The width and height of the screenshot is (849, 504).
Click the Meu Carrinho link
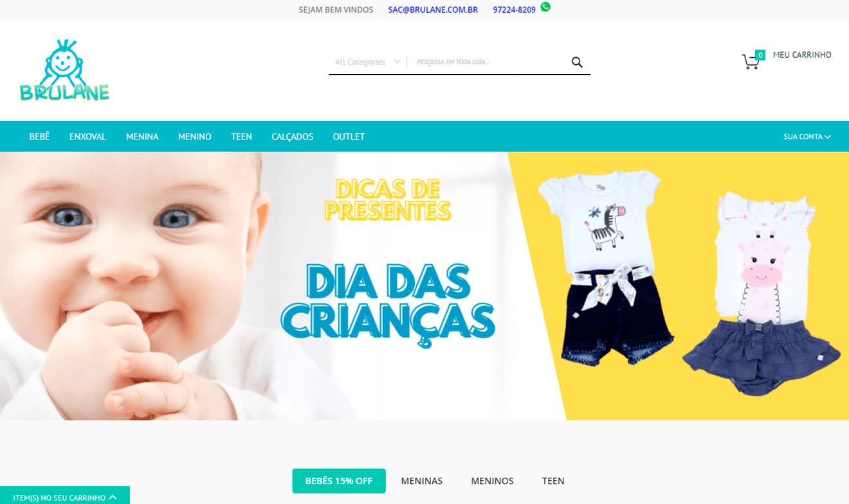pyautogui.click(x=802, y=55)
